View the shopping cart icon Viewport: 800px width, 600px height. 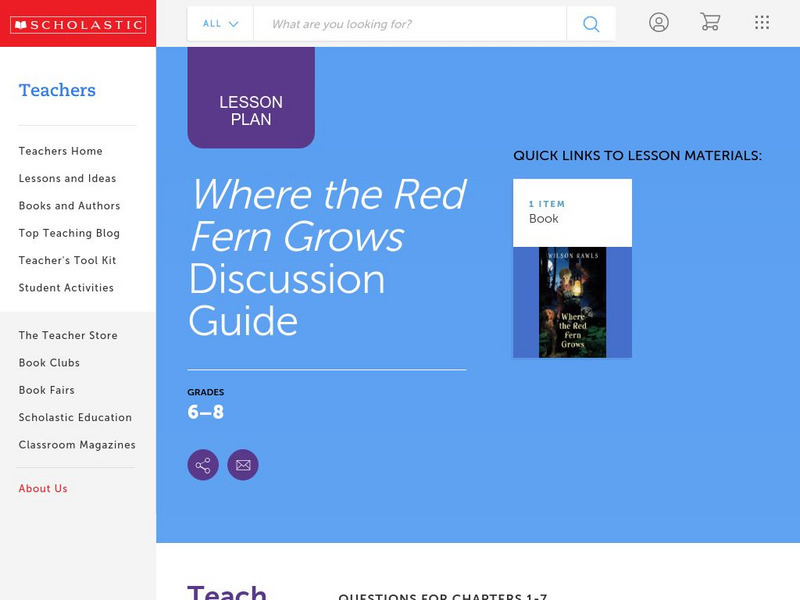711,23
